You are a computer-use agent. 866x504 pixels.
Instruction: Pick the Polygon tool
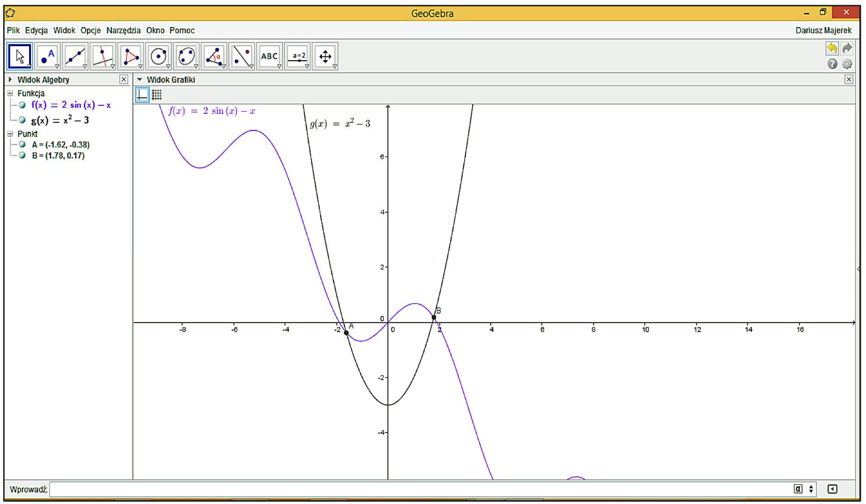(131, 56)
